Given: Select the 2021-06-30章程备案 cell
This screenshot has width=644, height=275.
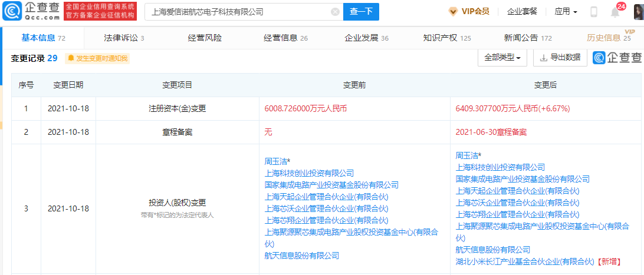Looking at the screenshot, I should tap(491, 132).
